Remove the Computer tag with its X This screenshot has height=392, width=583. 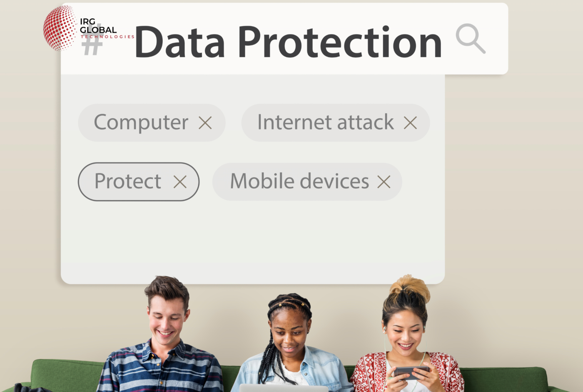point(205,123)
